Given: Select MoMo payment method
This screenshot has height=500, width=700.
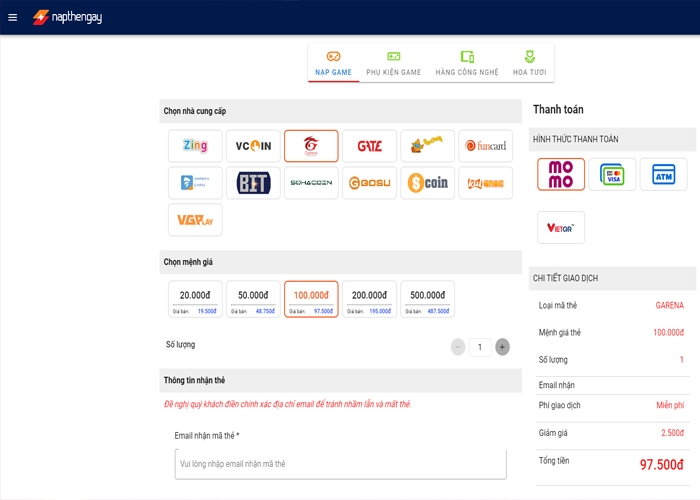Looking at the screenshot, I should (x=561, y=174).
